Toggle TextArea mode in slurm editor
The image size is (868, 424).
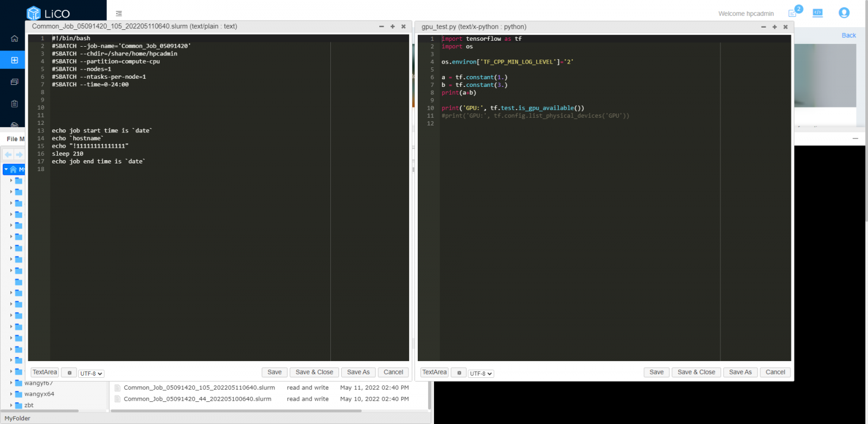click(x=44, y=372)
